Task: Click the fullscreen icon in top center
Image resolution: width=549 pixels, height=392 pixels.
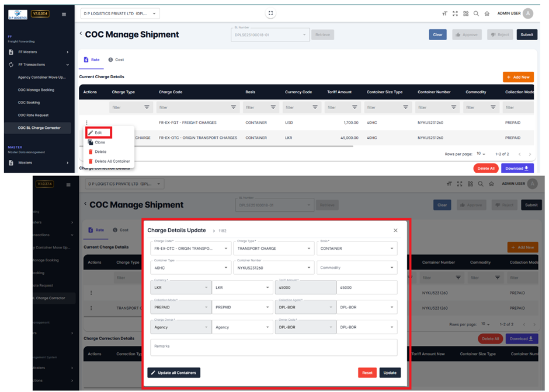Action: [269, 13]
